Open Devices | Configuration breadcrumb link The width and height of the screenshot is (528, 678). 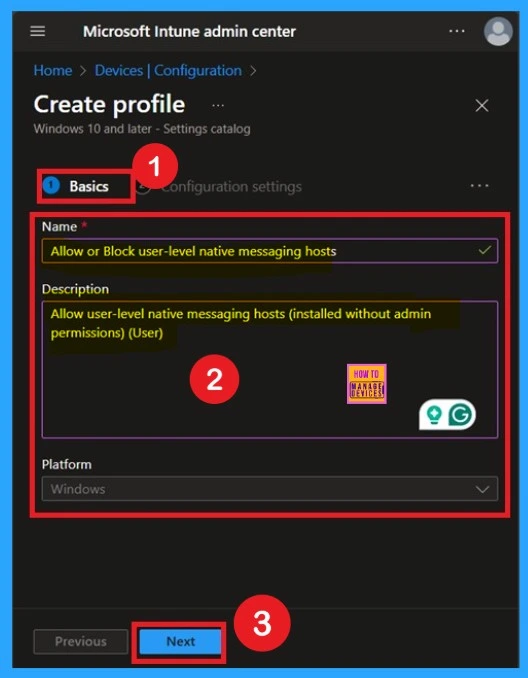[168, 70]
